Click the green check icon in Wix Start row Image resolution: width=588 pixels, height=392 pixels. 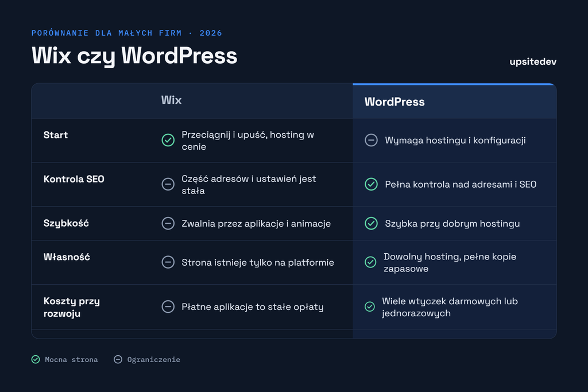pos(168,140)
